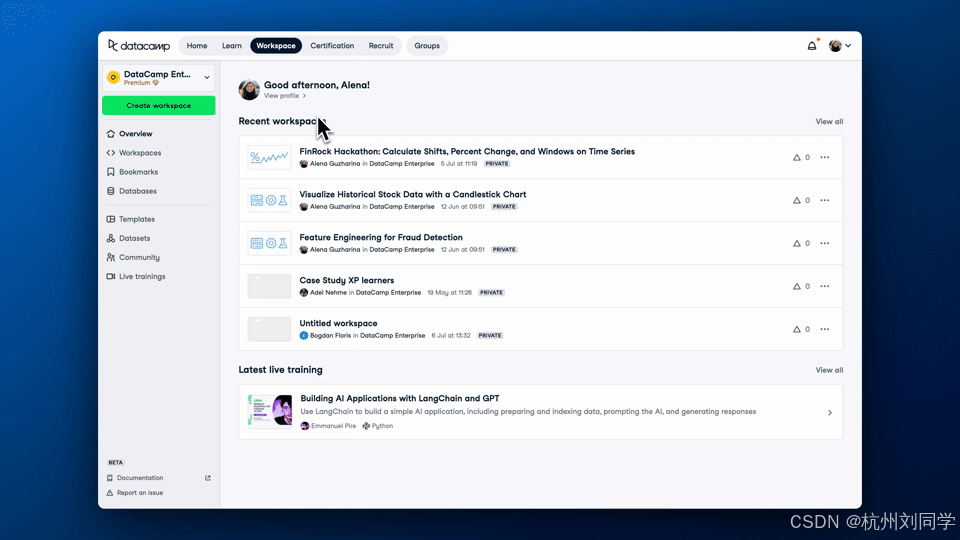The height and width of the screenshot is (540, 960).
Task: Click the Datasets icon in sidebar
Action: (111, 238)
